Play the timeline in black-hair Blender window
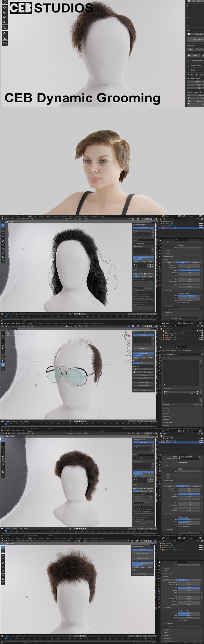This screenshot has width=204, height=644. pyautogui.click(x=82, y=314)
